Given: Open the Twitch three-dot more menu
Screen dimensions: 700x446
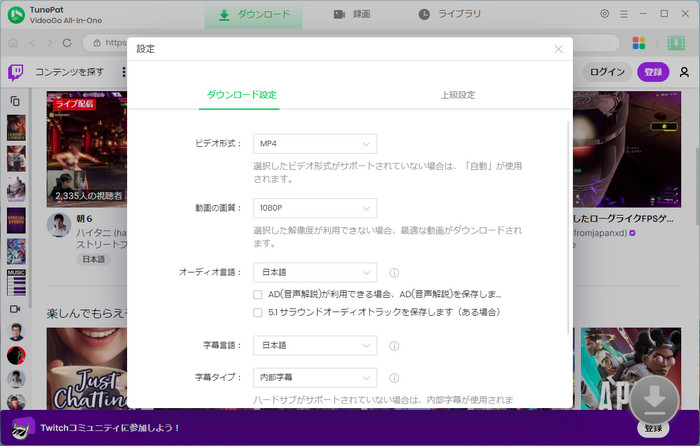Looking at the screenshot, I should tap(124, 72).
